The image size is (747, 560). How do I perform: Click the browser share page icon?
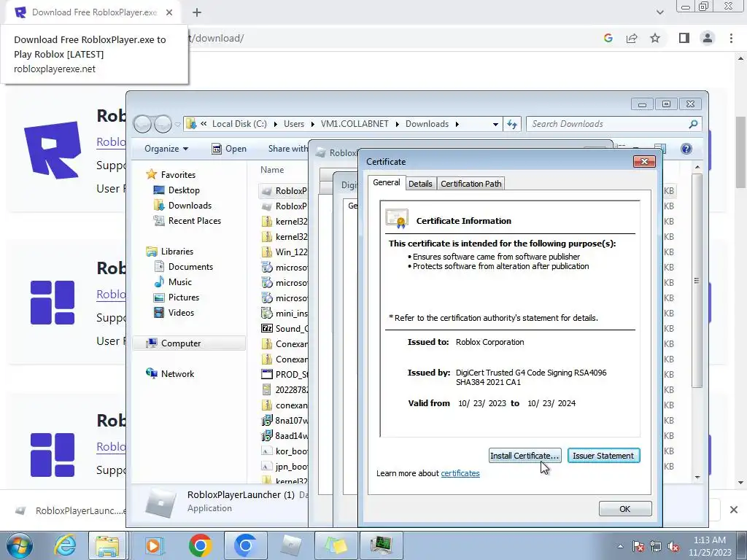632,38
